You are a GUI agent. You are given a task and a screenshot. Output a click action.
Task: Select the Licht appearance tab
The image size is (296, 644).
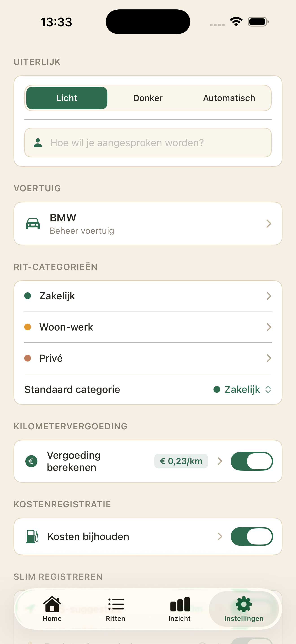click(x=67, y=98)
